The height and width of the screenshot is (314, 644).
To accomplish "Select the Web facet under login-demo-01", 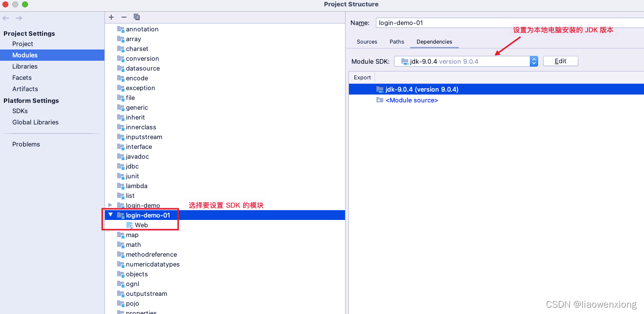I will pos(141,225).
